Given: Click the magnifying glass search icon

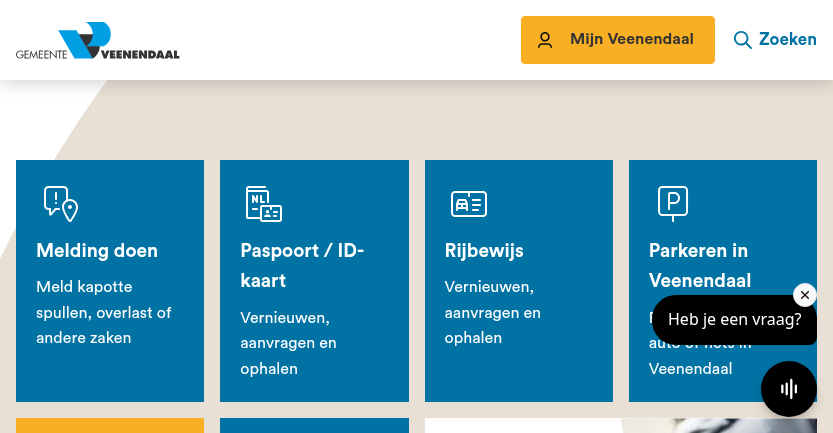Looking at the screenshot, I should 742,40.
